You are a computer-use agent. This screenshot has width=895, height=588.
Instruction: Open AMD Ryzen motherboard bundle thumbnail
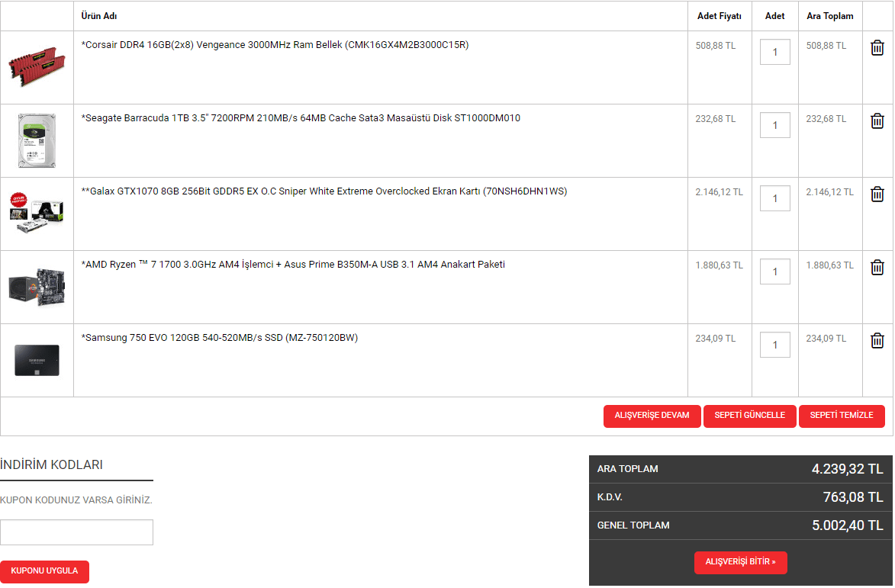37,287
